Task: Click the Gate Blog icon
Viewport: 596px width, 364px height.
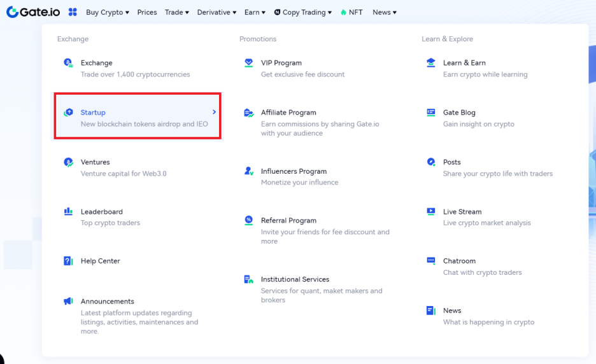Action: pyautogui.click(x=430, y=113)
